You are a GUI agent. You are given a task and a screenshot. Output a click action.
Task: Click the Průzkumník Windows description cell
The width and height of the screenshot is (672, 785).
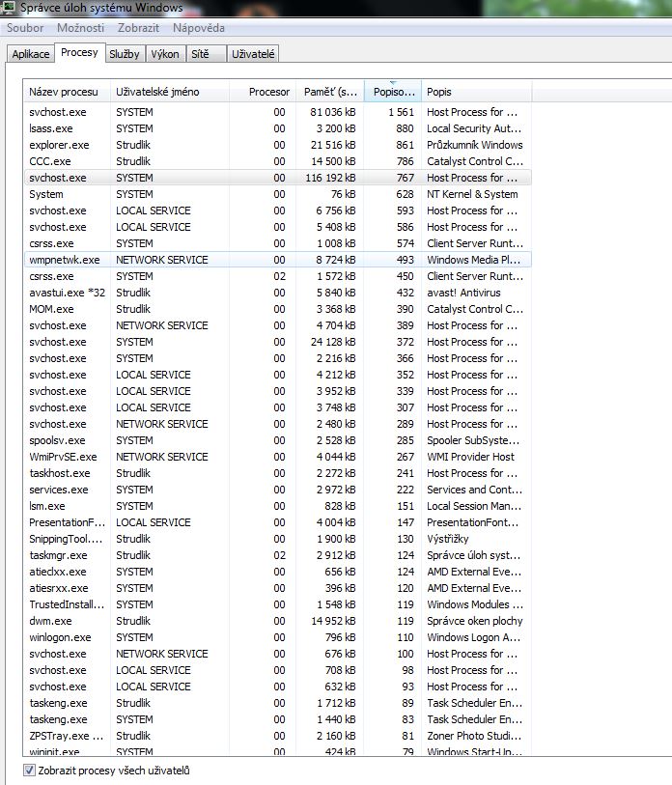[475, 145]
